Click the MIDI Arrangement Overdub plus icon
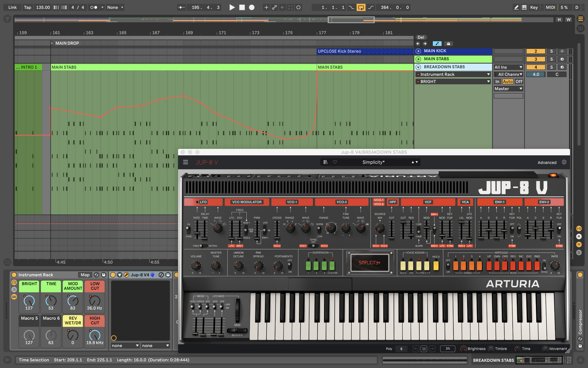588x368 pixels. tap(266, 7)
